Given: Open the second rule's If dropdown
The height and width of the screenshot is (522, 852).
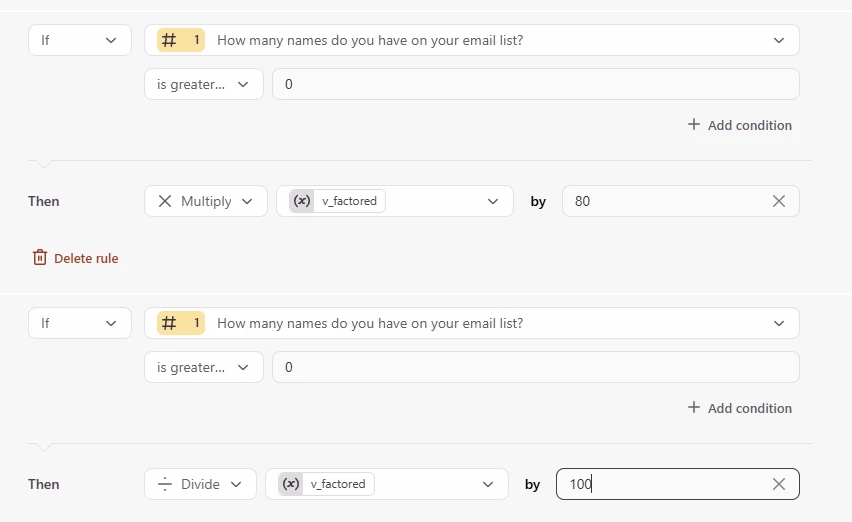Looking at the screenshot, I should [x=80, y=323].
